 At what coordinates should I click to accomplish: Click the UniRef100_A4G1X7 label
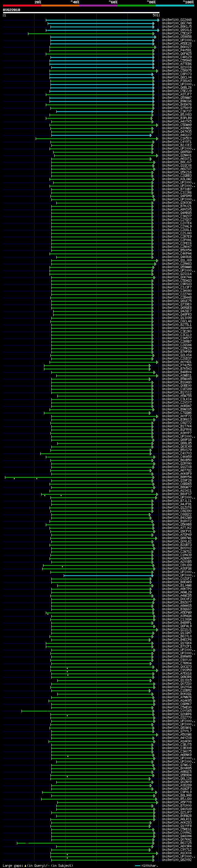coord(176,135)
